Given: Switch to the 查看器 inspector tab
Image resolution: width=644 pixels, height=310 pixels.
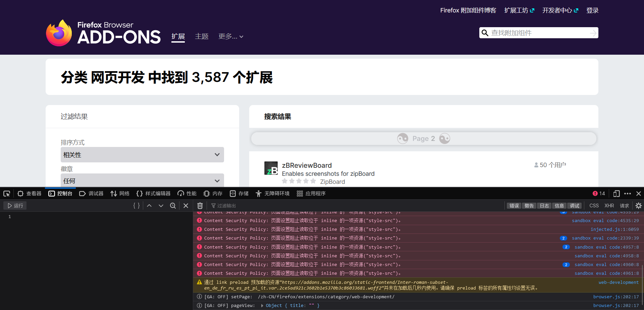Looking at the screenshot, I should (30, 194).
